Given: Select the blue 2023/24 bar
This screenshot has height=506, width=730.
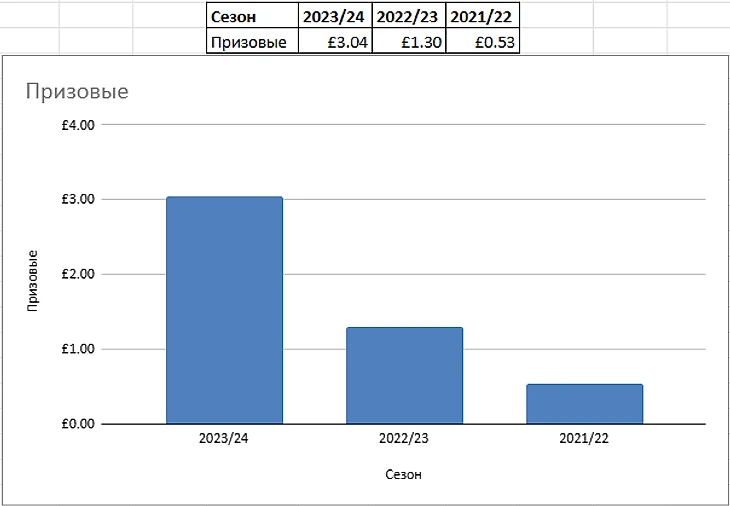Looking at the screenshot, I should 224,310.
